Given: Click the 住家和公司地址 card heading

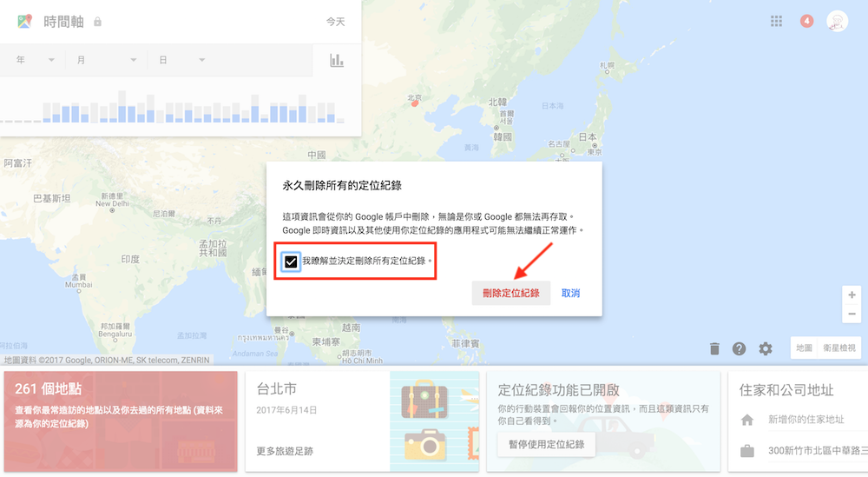Looking at the screenshot, I should (x=786, y=390).
